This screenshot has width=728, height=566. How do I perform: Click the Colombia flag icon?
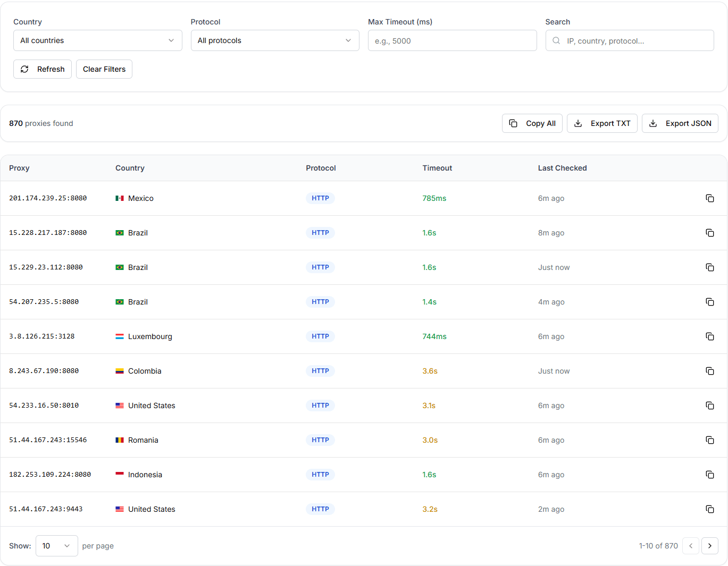[120, 371]
